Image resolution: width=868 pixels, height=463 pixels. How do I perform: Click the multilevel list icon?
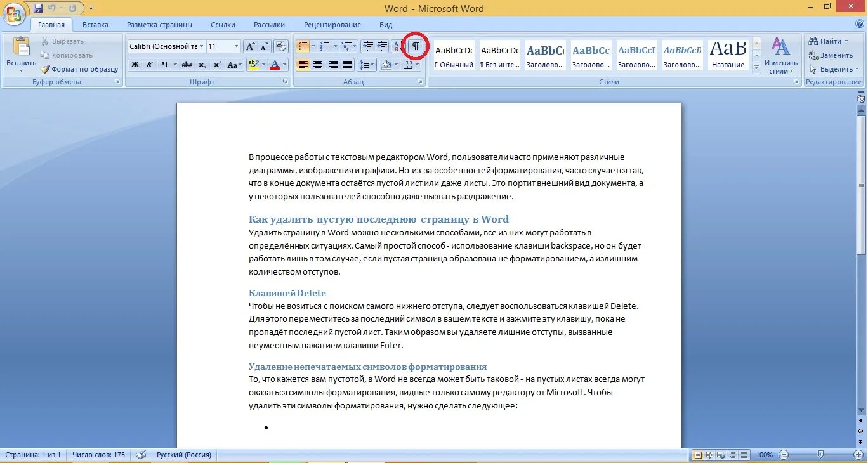(346, 46)
